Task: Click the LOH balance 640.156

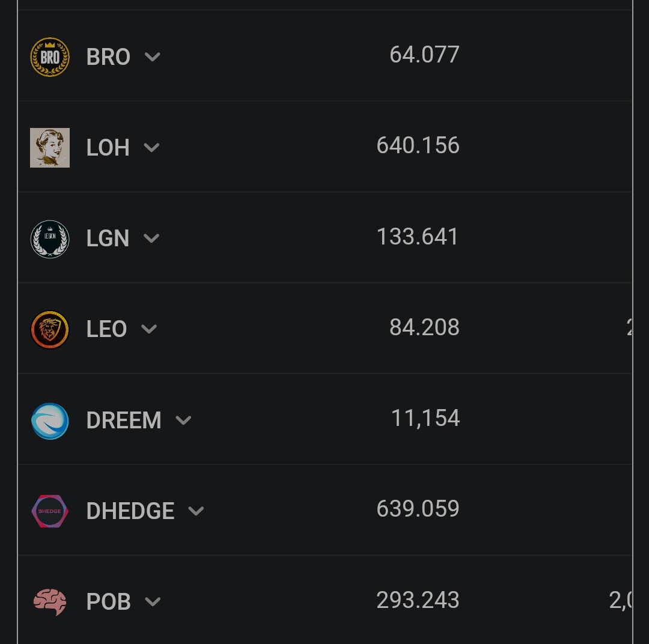Action: pos(418,145)
